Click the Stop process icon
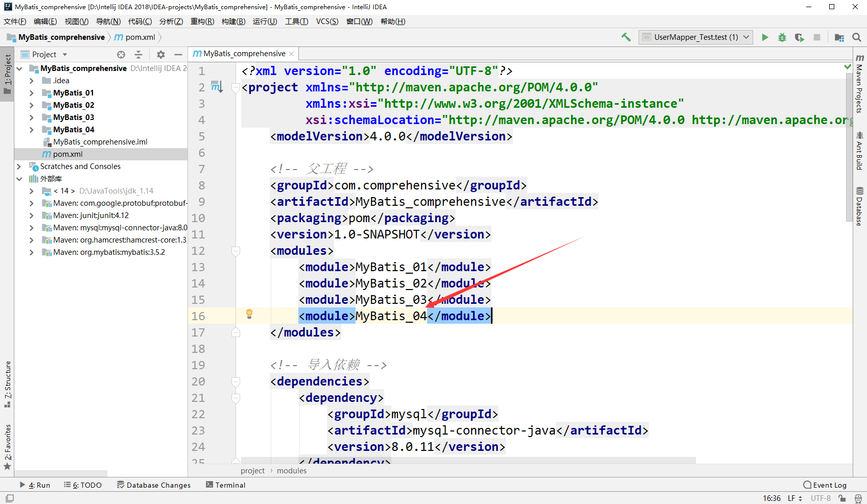This screenshot has width=867, height=504. click(x=817, y=37)
